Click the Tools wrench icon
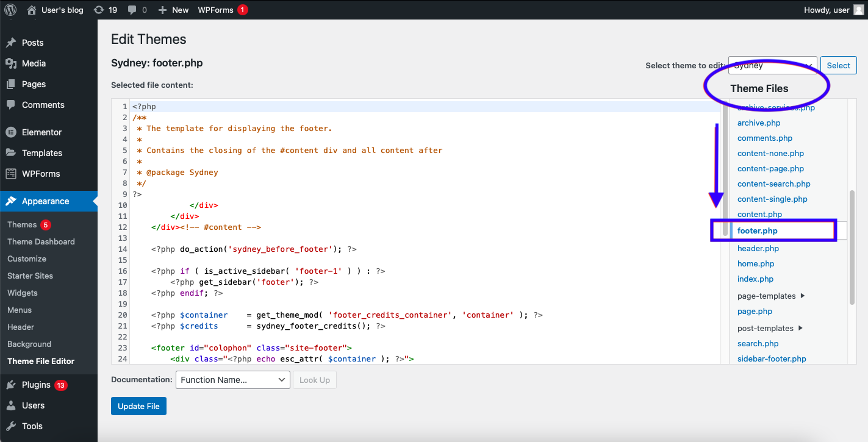The image size is (868, 442). (x=11, y=426)
